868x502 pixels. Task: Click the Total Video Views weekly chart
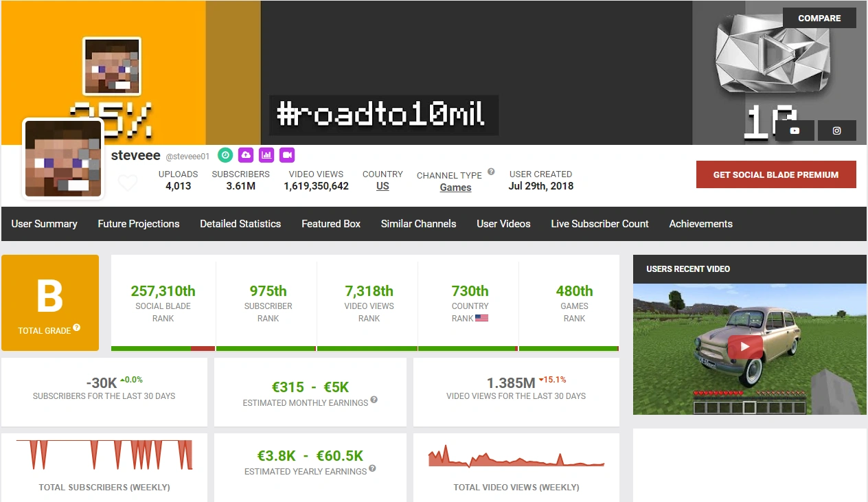(x=516, y=455)
